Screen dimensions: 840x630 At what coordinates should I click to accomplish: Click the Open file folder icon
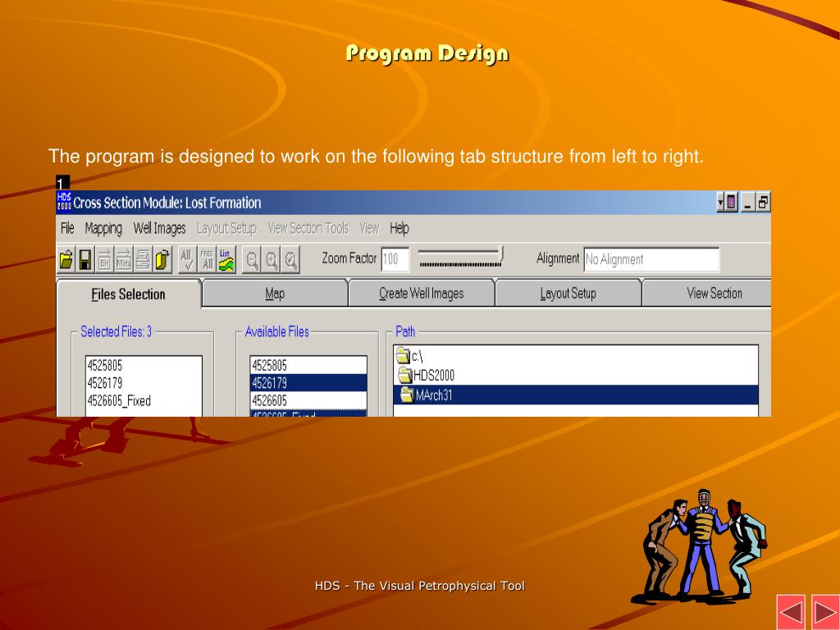[66, 260]
